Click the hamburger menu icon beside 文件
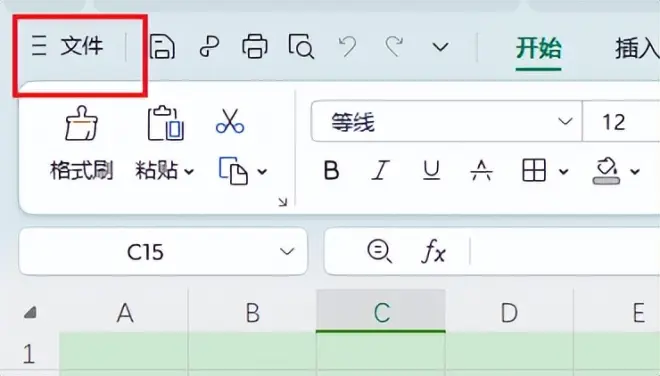Screen dimensions: 660x376 39,46
